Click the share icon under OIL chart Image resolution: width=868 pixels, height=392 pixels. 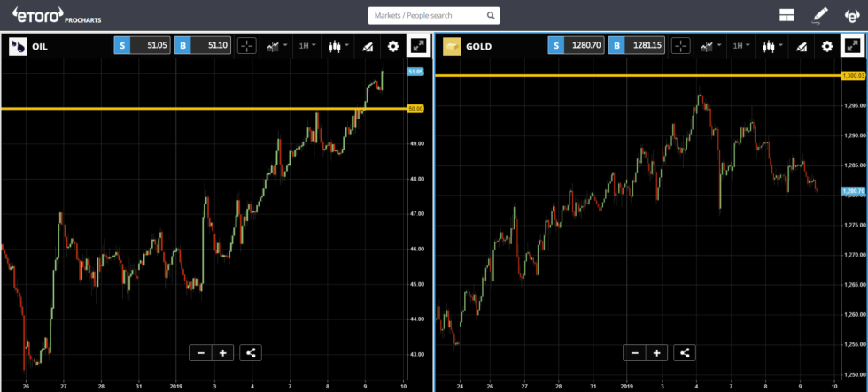[251, 353]
